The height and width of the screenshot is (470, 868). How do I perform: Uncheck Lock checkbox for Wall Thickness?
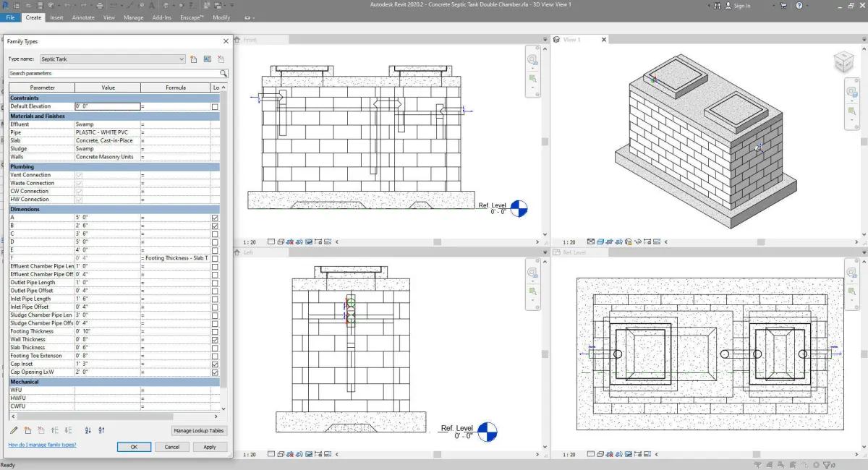click(215, 339)
